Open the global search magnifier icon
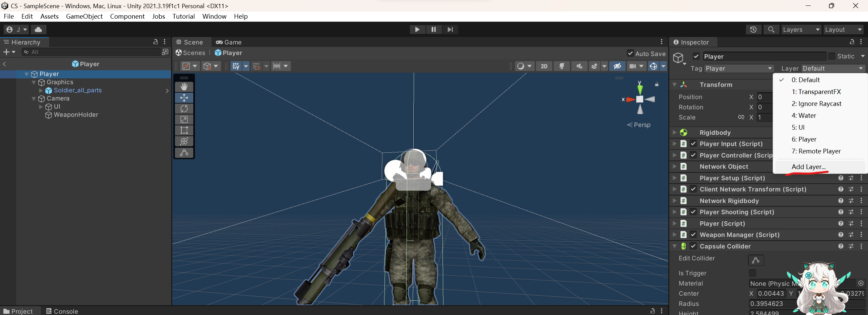Image resolution: width=868 pixels, height=315 pixels. pyautogui.click(x=771, y=30)
